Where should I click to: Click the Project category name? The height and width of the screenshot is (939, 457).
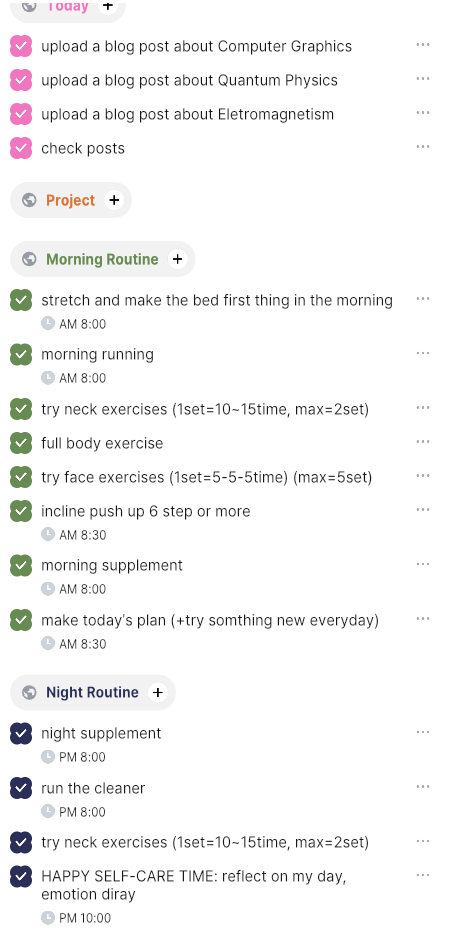(71, 200)
